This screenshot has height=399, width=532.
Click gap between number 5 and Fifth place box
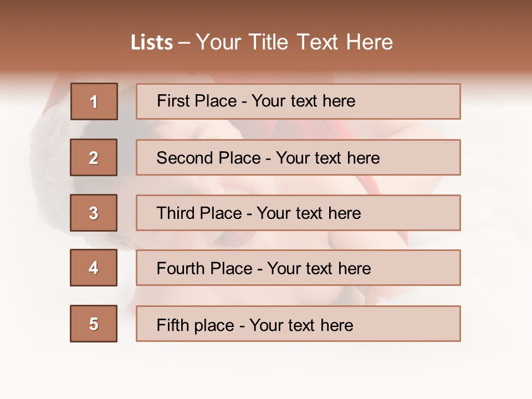pos(127,324)
